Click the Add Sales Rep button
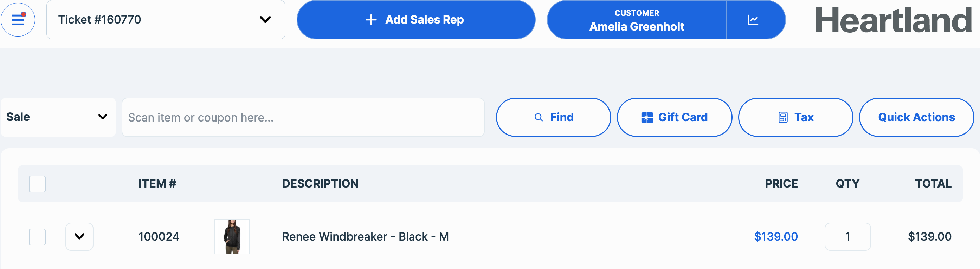Viewport: 980px width, 269px height. tap(416, 20)
